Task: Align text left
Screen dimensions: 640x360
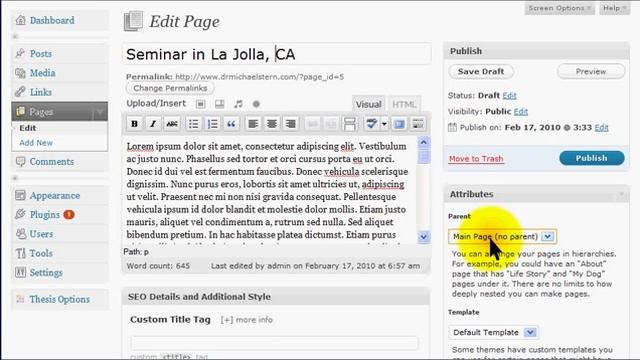Action: [253, 124]
